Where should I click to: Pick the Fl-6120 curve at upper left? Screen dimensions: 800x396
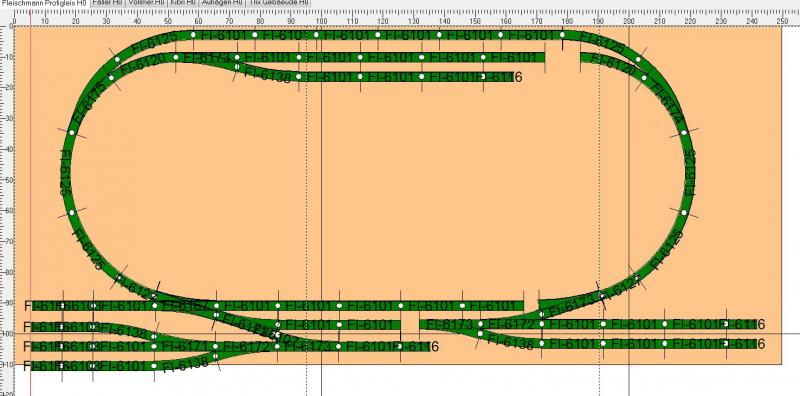coord(143,65)
